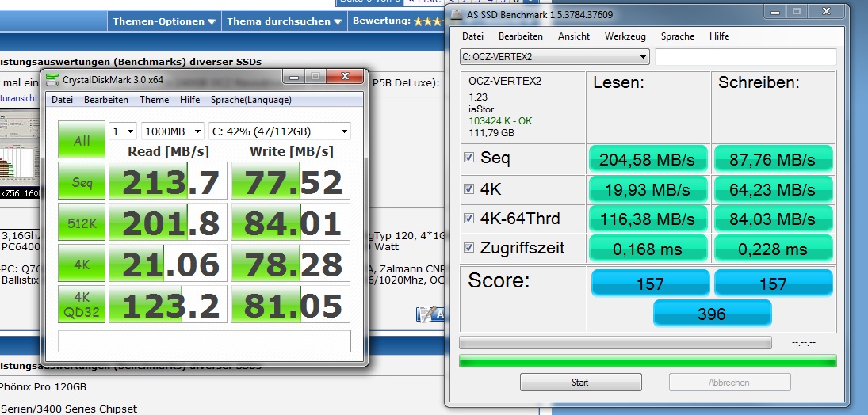Uncheck the 4K test checkbox in AS SSD
This screenshot has width=868, height=415.
pyautogui.click(x=468, y=189)
